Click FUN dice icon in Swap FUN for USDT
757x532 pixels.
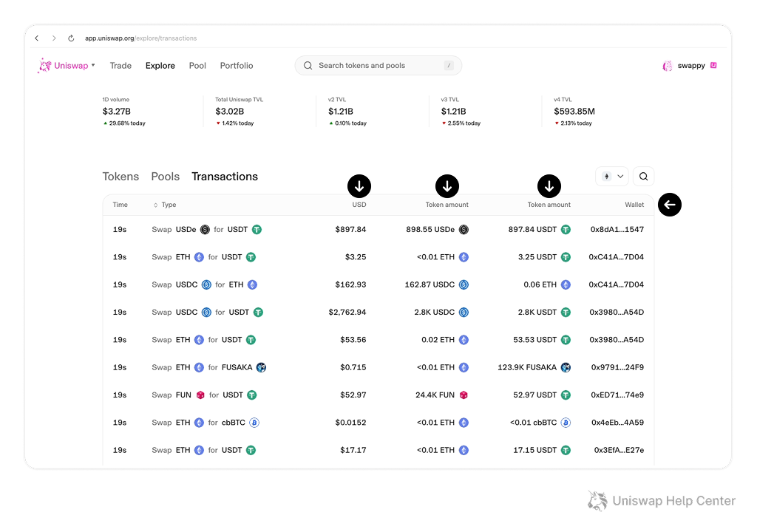(200, 395)
